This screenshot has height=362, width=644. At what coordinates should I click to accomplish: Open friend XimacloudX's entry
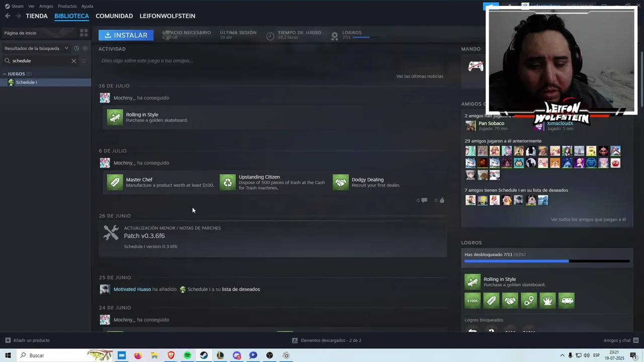click(x=554, y=126)
